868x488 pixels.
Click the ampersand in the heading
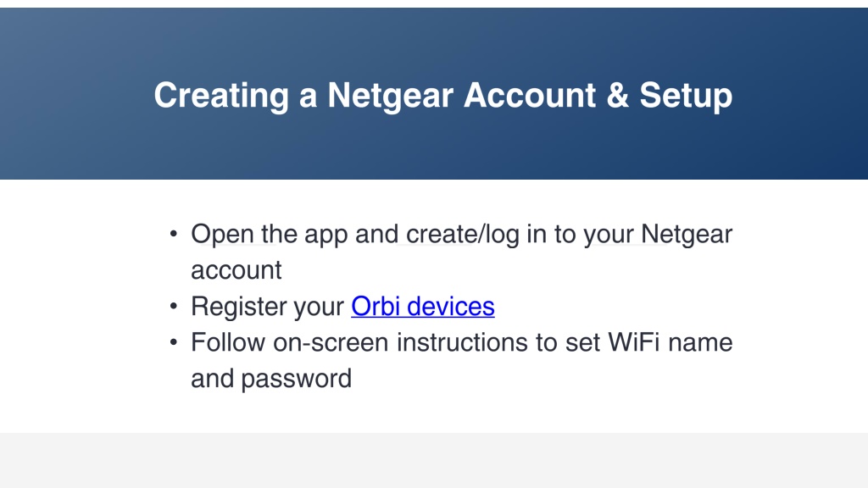618,96
